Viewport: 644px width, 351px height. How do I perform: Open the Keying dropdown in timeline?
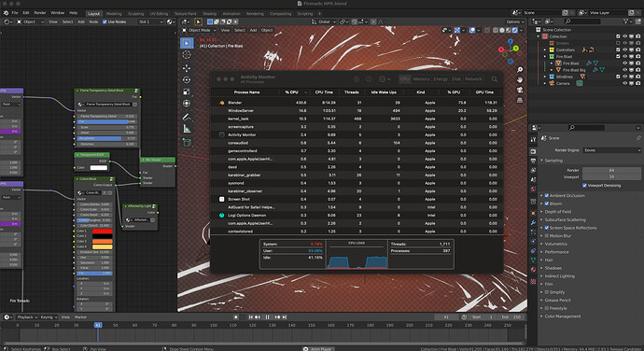click(x=48, y=316)
